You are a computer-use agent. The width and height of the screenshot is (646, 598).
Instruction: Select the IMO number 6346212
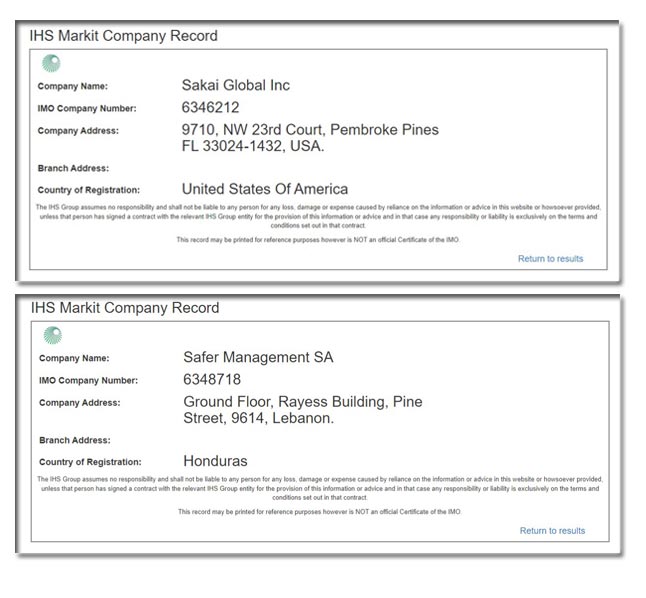point(211,108)
